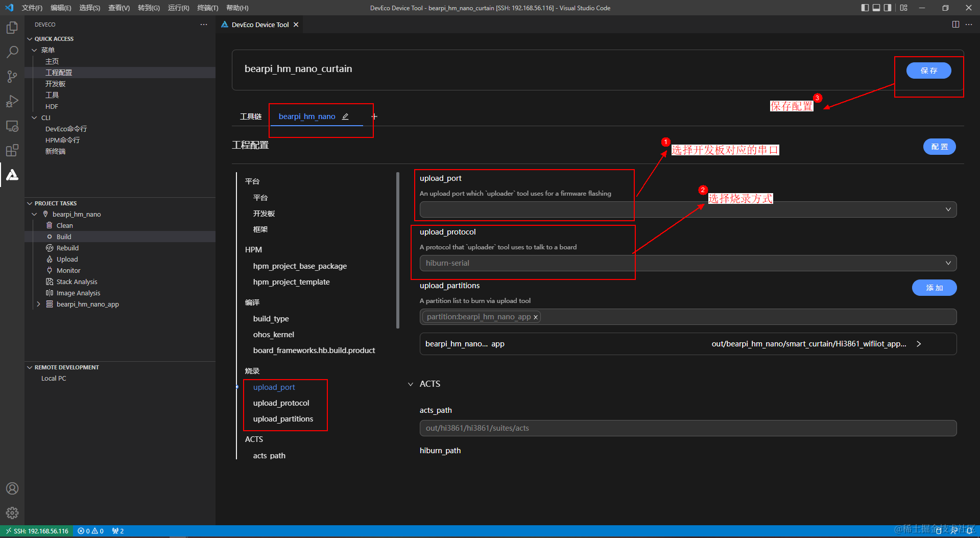Screen dimensions: 980x538
Task: Run the Upload task
Action: (x=67, y=259)
